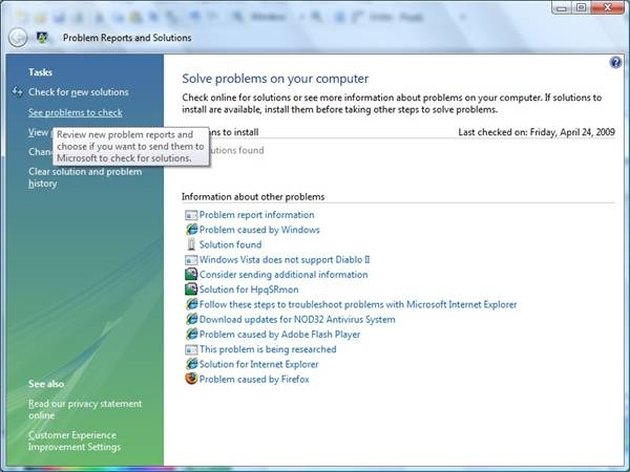
Task: Open Solution for HpqSRmon link
Action: click(x=249, y=289)
